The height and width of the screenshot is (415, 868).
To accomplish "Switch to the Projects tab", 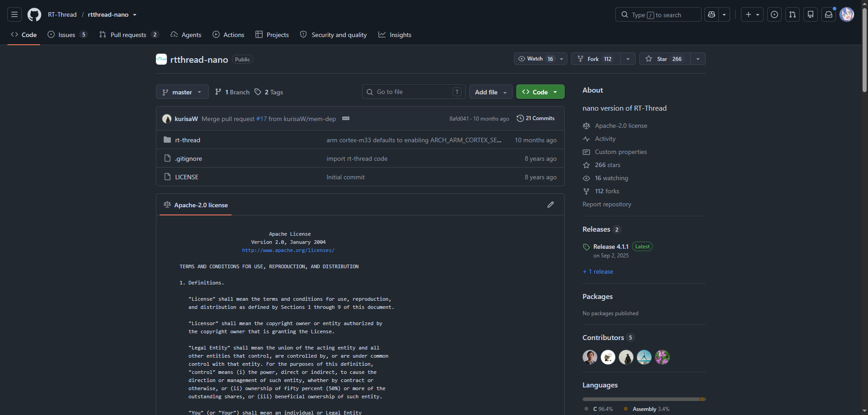I will (x=272, y=35).
